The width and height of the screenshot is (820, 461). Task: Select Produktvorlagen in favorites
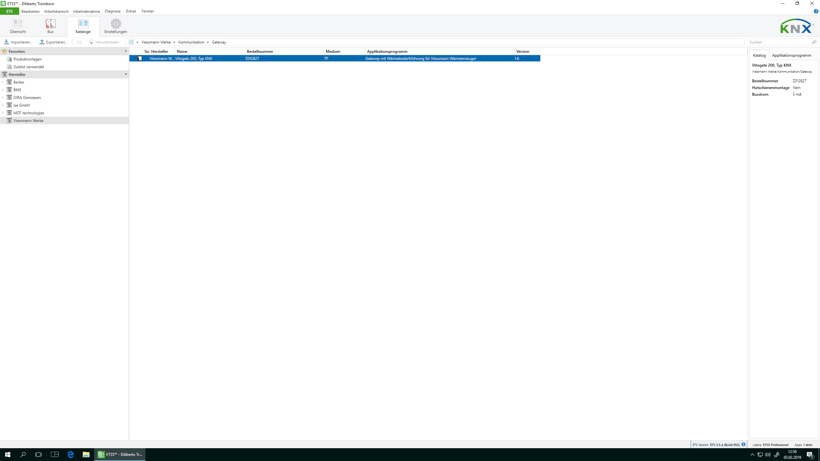tap(27, 59)
